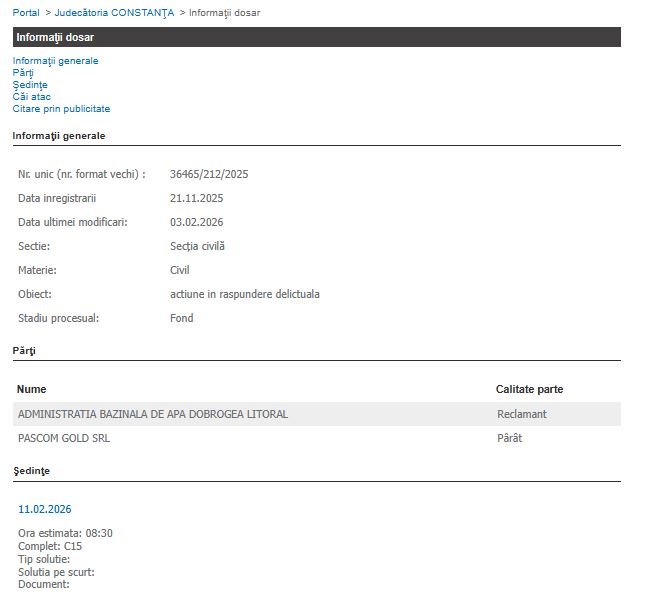Open the 11.02.2026 hearing date link

click(45, 509)
